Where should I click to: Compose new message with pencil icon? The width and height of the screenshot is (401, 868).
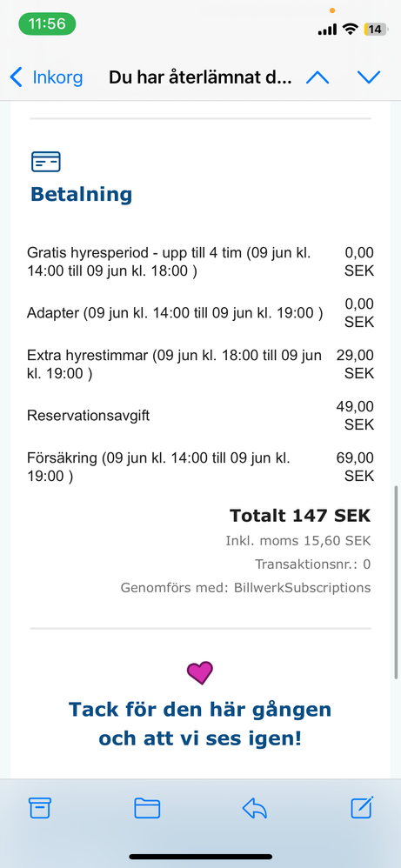point(362,808)
